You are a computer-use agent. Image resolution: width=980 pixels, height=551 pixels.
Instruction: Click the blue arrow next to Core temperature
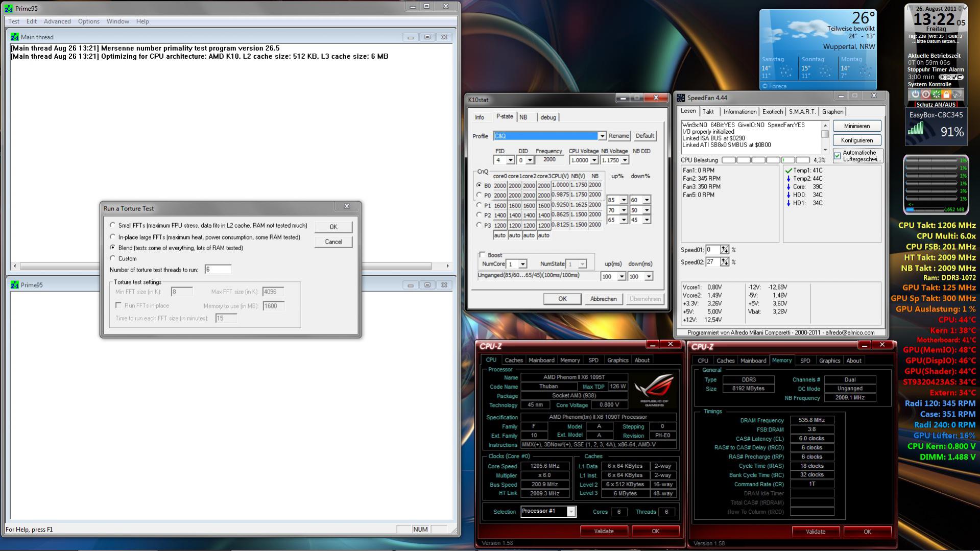pos(788,187)
